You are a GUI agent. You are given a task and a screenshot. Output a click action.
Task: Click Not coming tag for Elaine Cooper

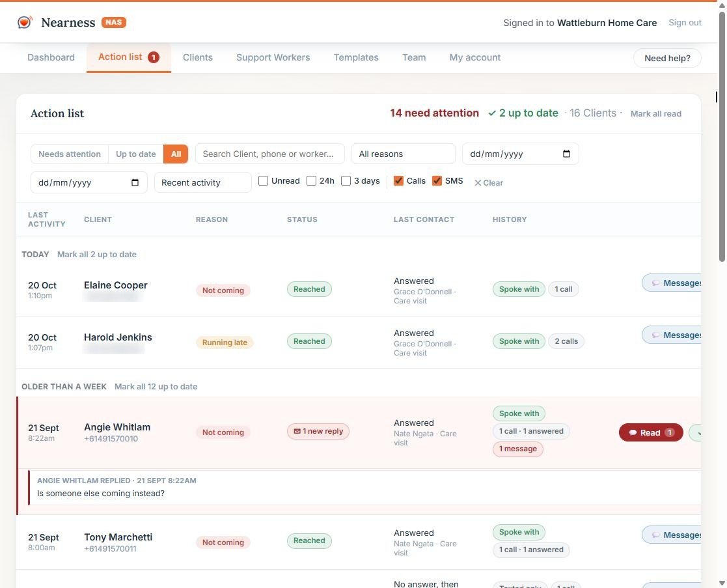(x=223, y=290)
